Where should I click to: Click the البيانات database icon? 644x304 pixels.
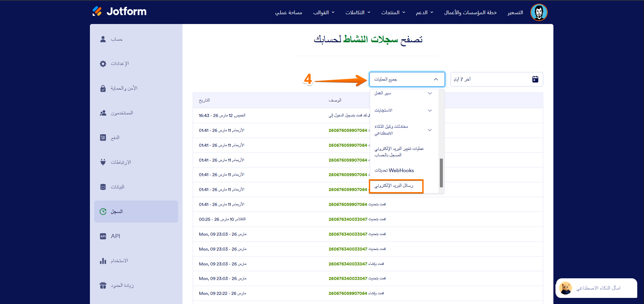click(x=103, y=187)
